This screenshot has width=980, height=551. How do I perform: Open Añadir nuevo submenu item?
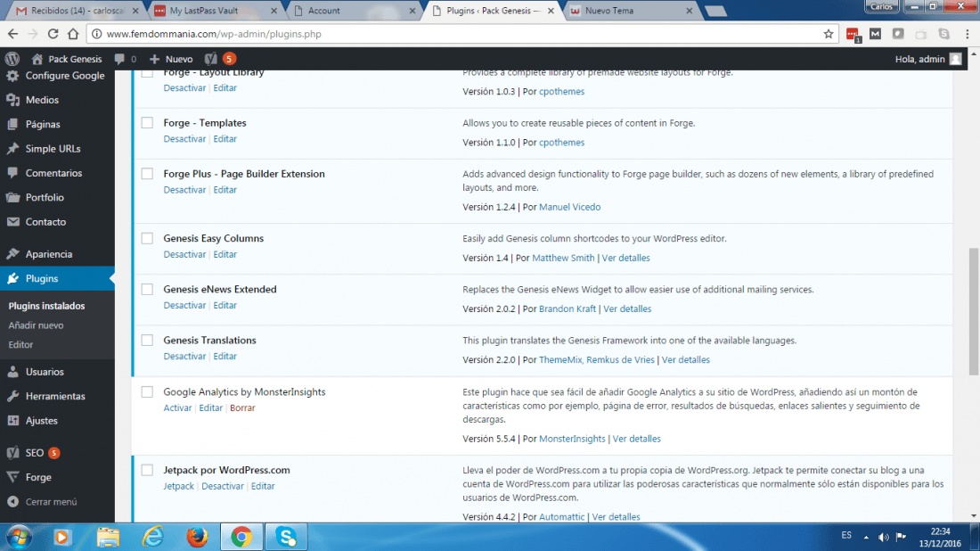coord(36,325)
